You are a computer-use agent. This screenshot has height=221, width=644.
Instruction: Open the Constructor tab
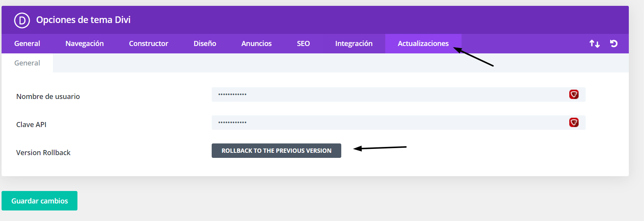click(x=149, y=44)
